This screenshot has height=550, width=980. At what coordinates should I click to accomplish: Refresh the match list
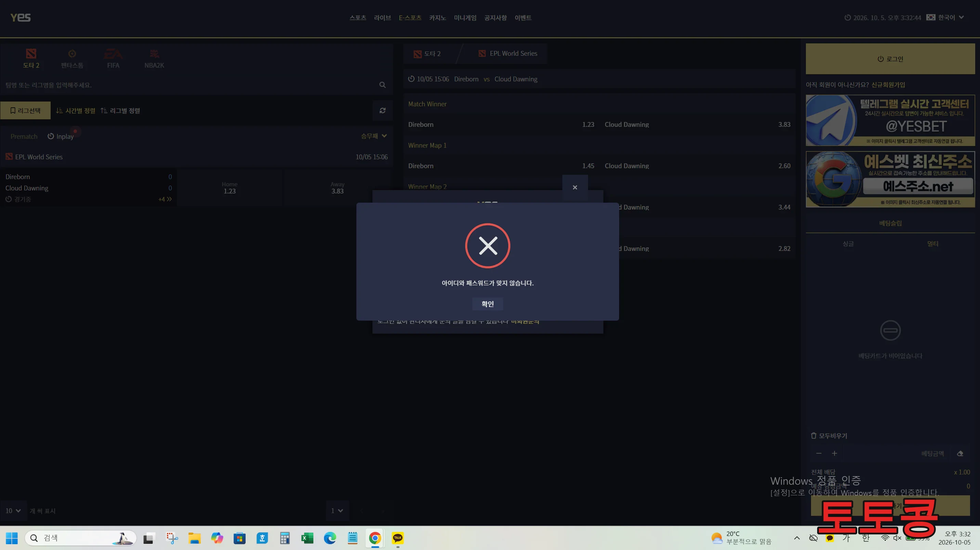pos(382,111)
